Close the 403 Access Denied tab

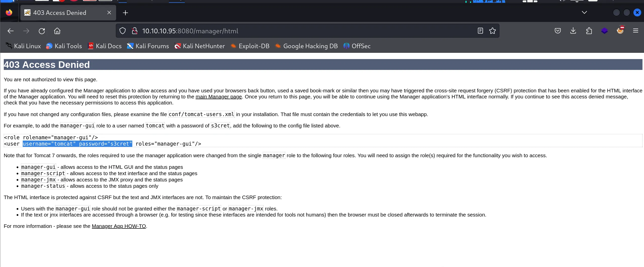[109, 13]
